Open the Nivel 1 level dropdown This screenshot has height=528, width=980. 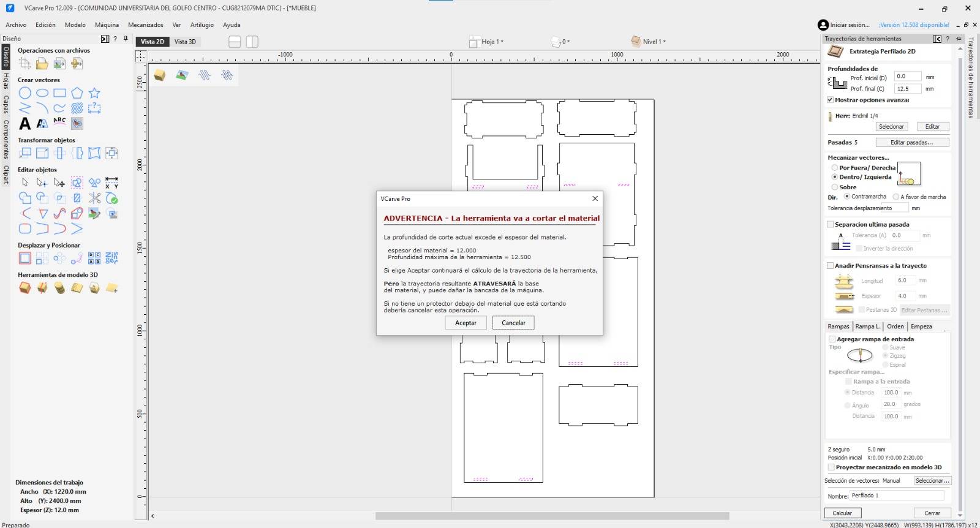click(x=649, y=42)
